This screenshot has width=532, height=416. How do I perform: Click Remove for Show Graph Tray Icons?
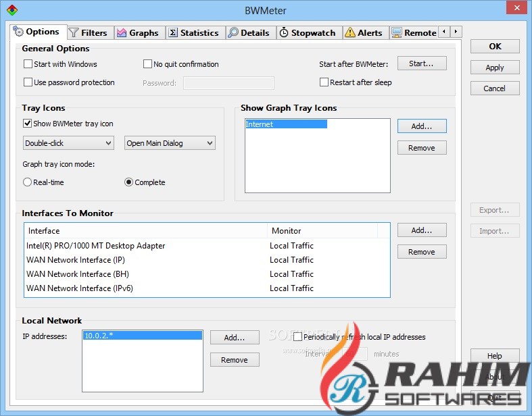[x=422, y=148]
